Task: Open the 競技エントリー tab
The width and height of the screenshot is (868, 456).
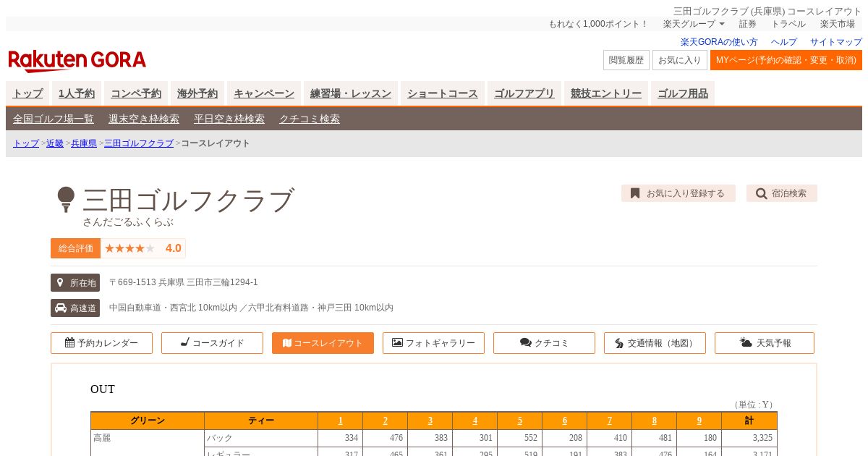Action: point(606,93)
